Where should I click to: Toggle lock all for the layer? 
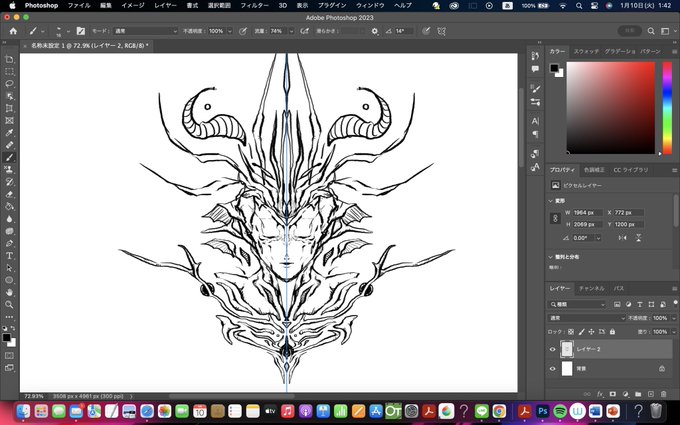pyautogui.click(x=612, y=332)
